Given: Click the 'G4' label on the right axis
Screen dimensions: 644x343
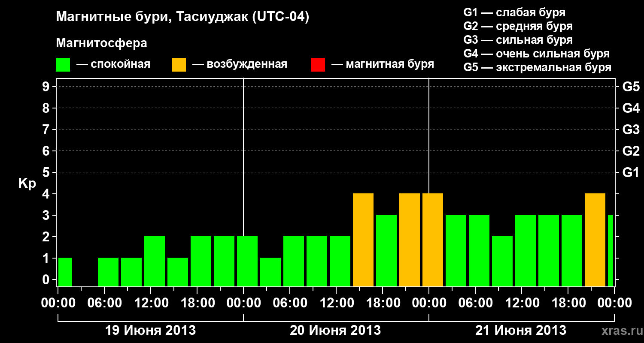Looking at the screenshot, I should pyautogui.click(x=631, y=108).
